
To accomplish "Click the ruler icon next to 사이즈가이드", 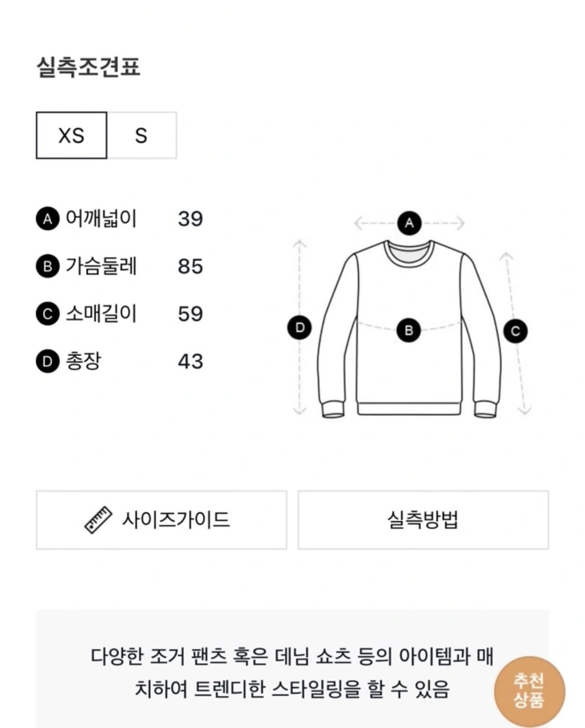I will (99, 519).
